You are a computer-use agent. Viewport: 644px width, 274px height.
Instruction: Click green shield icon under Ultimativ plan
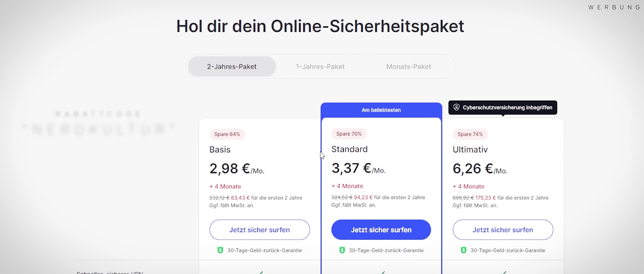click(464, 250)
